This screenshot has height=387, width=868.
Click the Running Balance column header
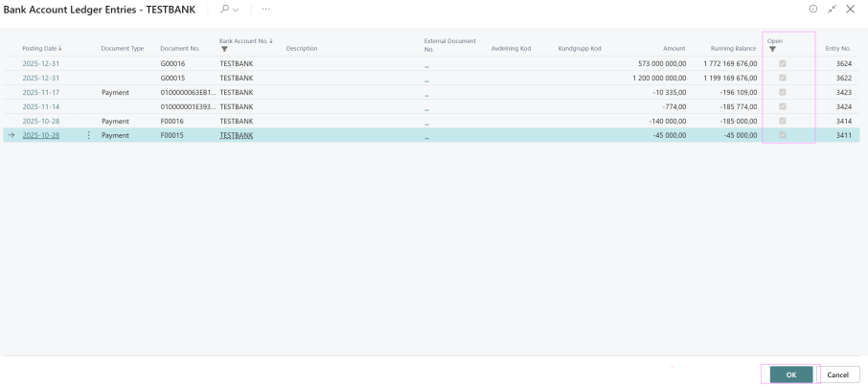[x=733, y=48]
